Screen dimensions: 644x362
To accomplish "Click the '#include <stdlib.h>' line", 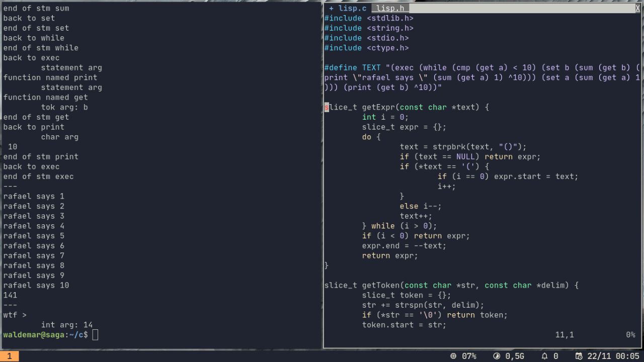I will click(369, 18).
